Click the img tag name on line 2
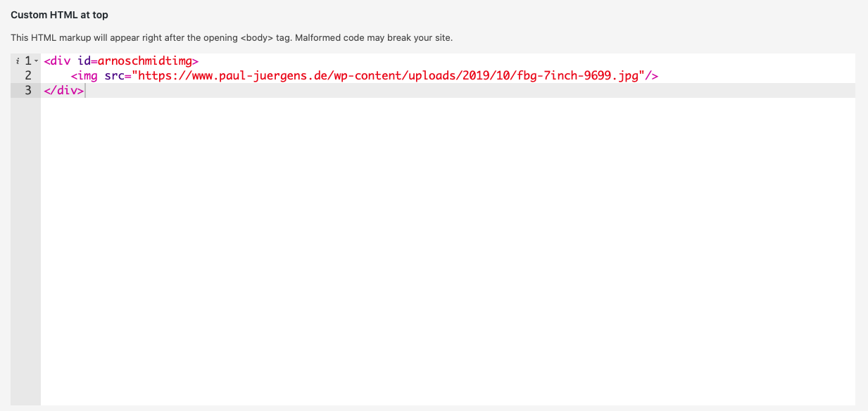The height and width of the screenshot is (411, 868). (x=87, y=75)
